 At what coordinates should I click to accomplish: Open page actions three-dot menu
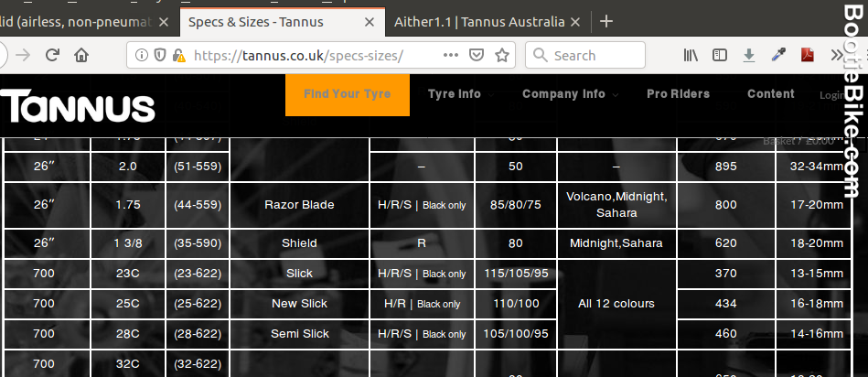click(451, 55)
